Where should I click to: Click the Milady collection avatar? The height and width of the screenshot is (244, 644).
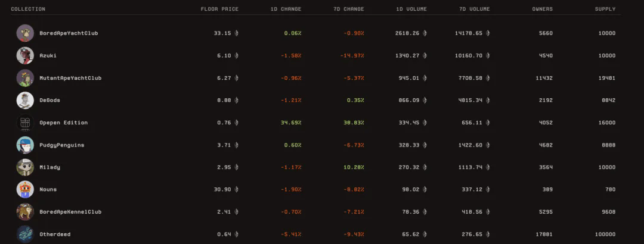pos(25,167)
